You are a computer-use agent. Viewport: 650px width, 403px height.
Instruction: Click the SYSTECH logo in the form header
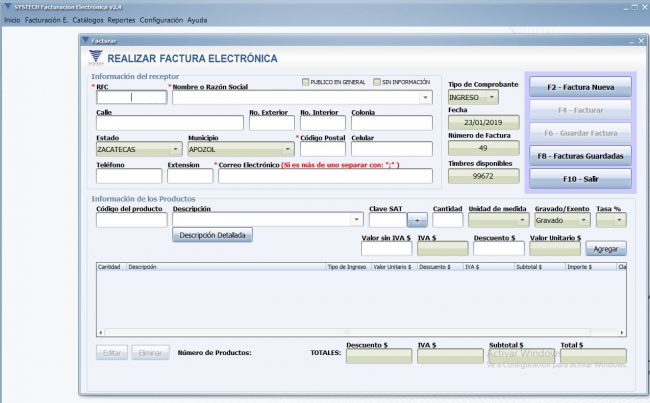click(x=98, y=59)
